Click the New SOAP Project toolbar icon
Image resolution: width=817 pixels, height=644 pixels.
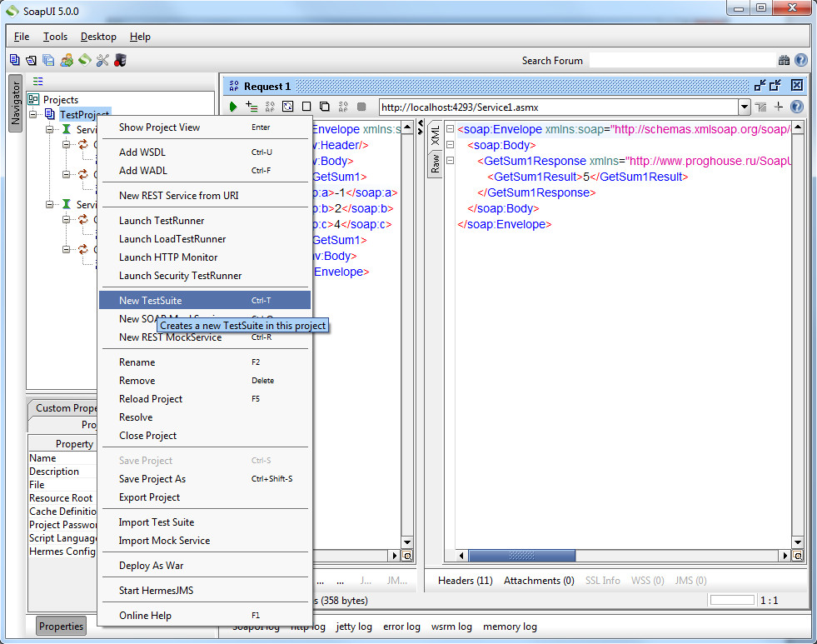[x=15, y=61]
